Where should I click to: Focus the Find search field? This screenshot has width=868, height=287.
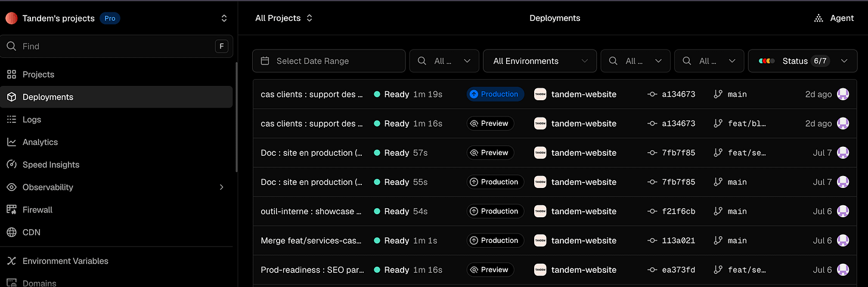[x=117, y=46]
